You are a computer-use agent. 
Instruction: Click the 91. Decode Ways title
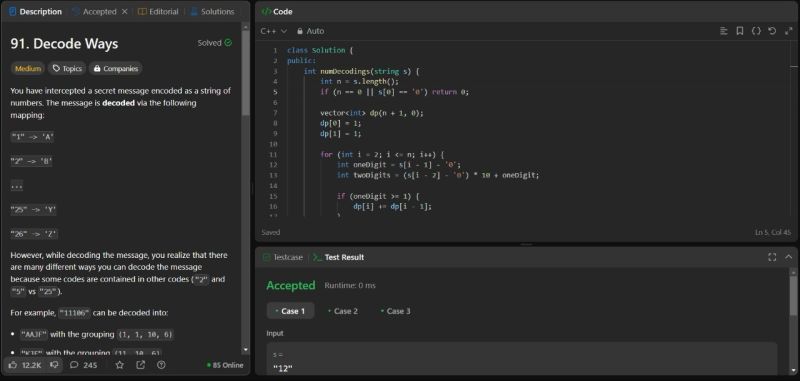tap(64, 44)
